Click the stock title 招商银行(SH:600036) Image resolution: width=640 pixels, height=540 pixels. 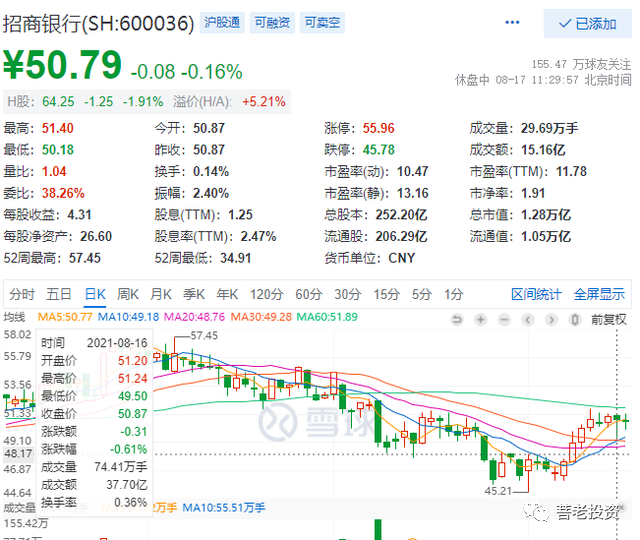click(98, 23)
